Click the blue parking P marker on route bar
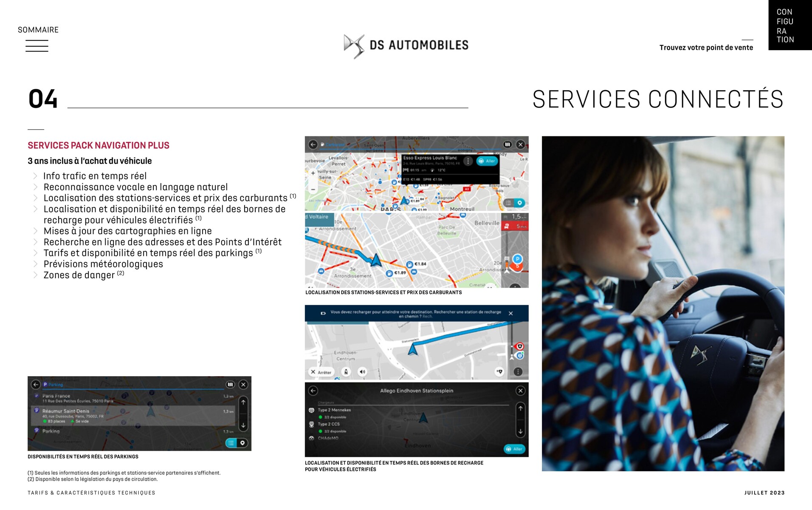The height and width of the screenshot is (510, 812). click(517, 259)
